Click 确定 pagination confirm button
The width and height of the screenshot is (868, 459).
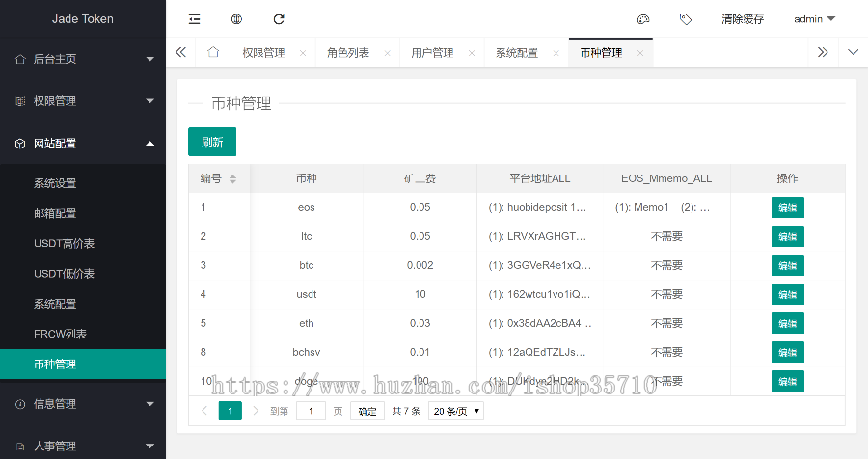tap(367, 411)
